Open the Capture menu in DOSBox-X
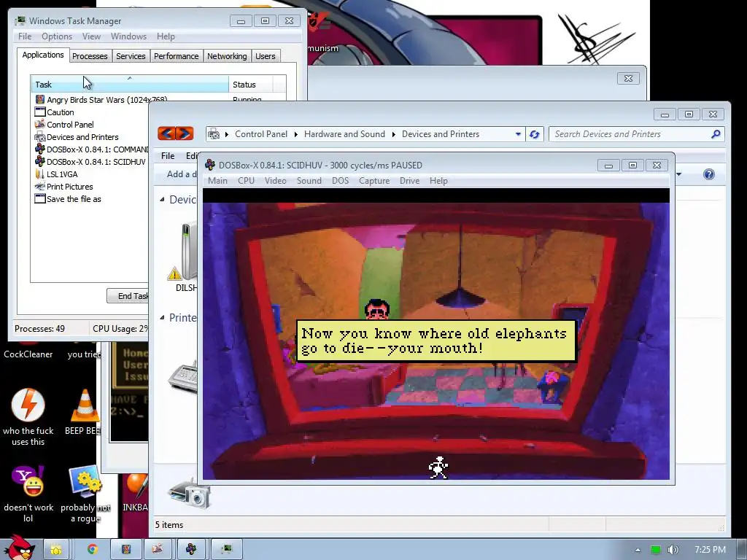 click(x=374, y=181)
